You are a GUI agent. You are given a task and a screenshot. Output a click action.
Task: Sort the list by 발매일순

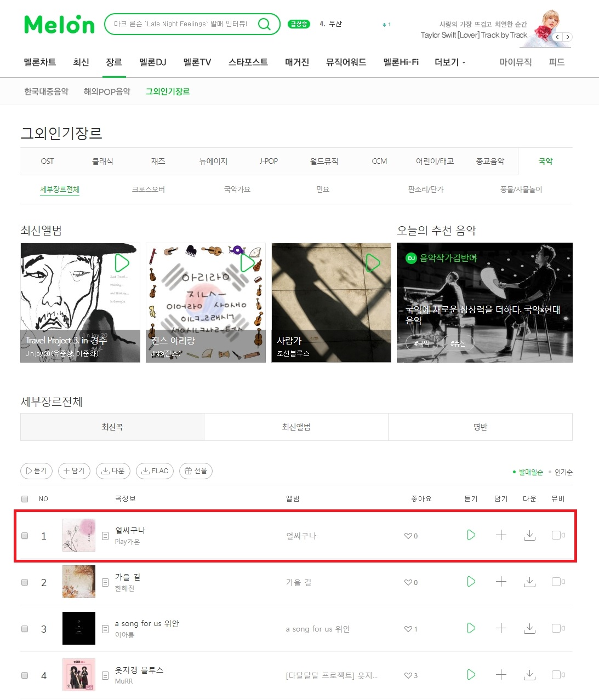click(x=530, y=472)
